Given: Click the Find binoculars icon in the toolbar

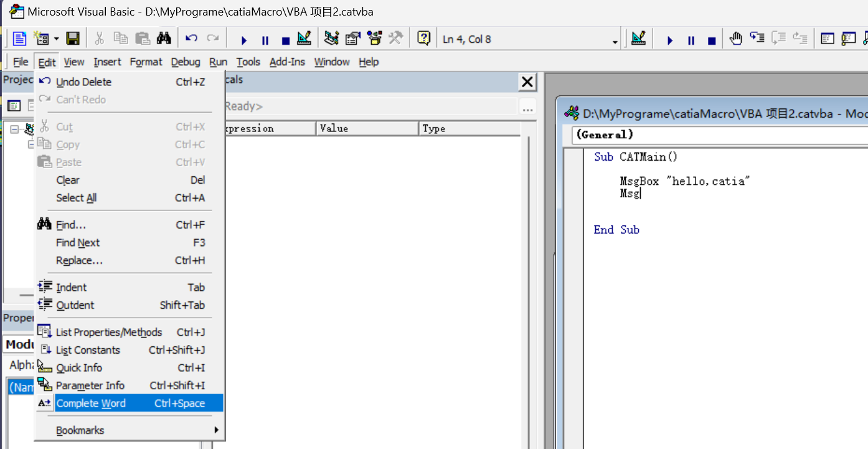Looking at the screenshot, I should 164,39.
